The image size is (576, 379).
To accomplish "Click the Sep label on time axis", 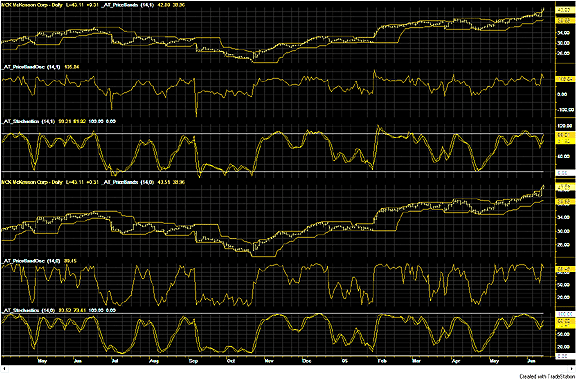I will click(193, 361).
